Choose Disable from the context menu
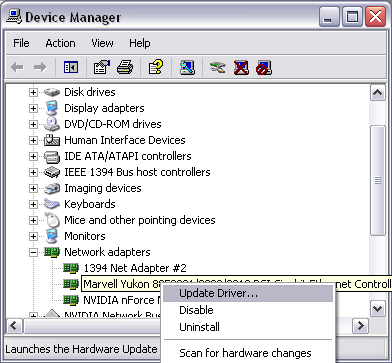Viewport: 392px width, 363px height. point(248,310)
